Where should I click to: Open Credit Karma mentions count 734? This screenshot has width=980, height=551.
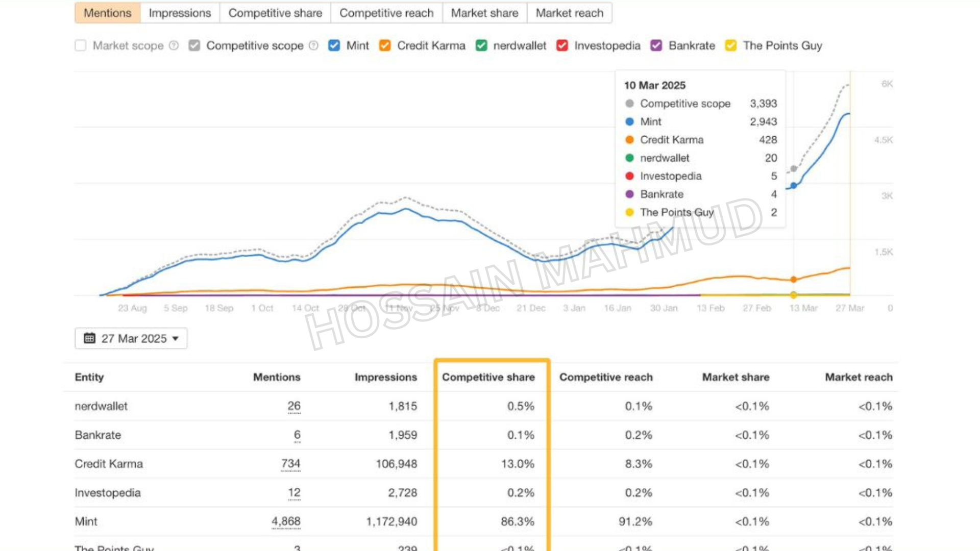tap(290, 464)
